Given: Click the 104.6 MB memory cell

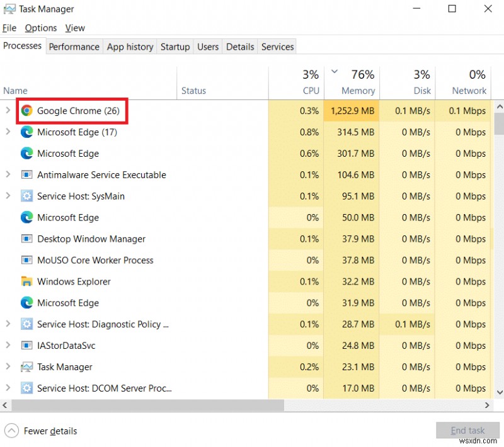Looking at the screenshot, I should pyautogui.click(x=352, y=174).
